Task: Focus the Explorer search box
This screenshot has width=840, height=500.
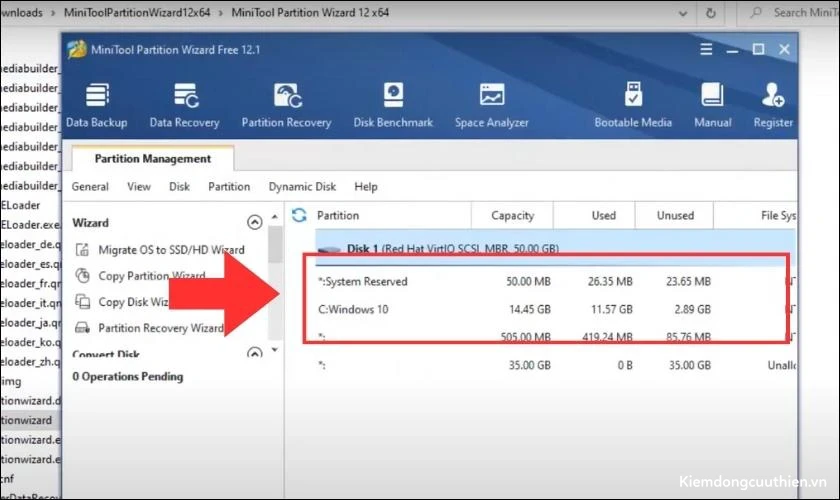Action: point(789,12)
